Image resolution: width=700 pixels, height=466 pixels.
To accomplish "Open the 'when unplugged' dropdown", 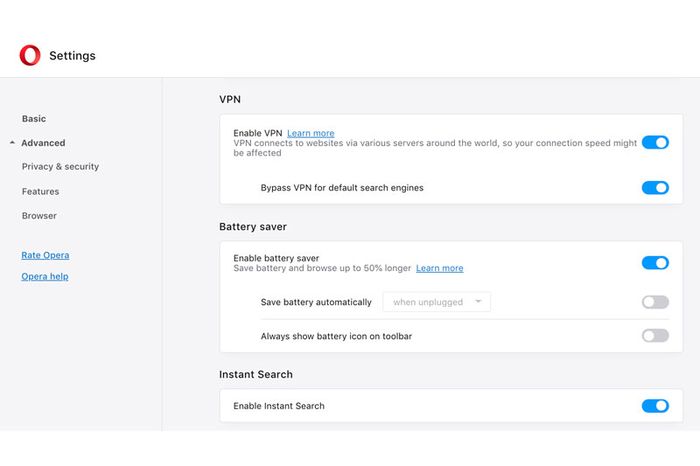I will (x=437, y=302).
